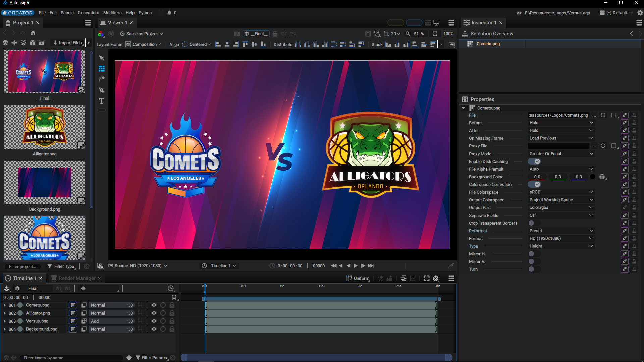Click the Filter Params button

(x=151, y=358)
